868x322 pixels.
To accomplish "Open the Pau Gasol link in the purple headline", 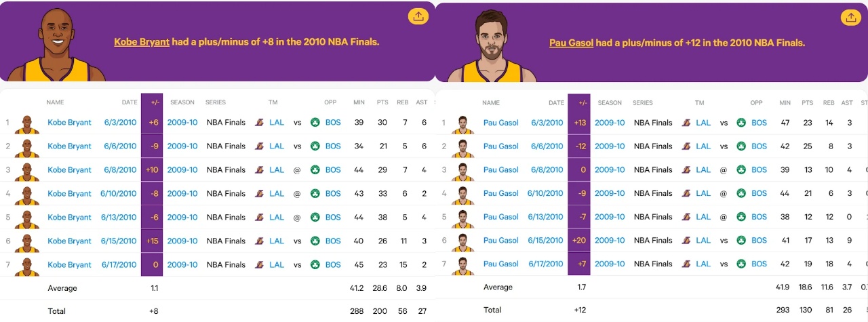I will click(571, 43).
